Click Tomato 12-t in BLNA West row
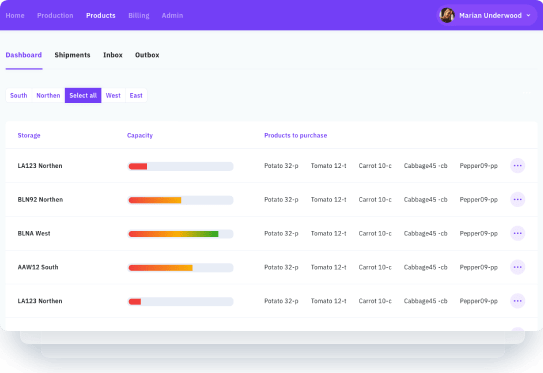543x373 pixels. tap(328, 233)
